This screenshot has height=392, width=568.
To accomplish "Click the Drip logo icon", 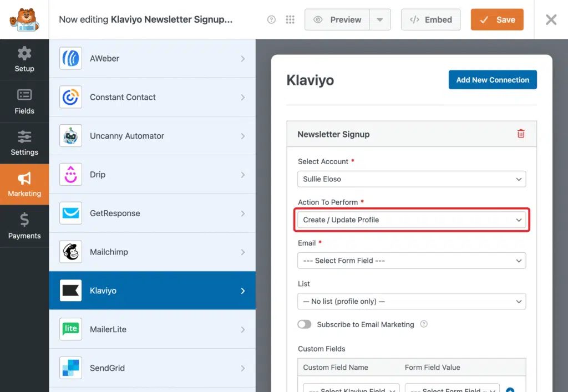I will tap(70, 175).
